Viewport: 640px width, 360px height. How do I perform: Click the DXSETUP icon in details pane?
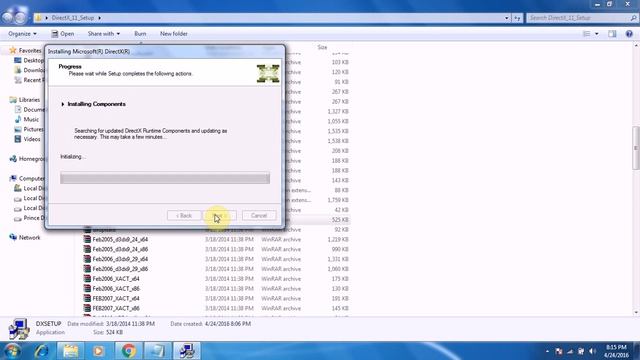(18, 329)
